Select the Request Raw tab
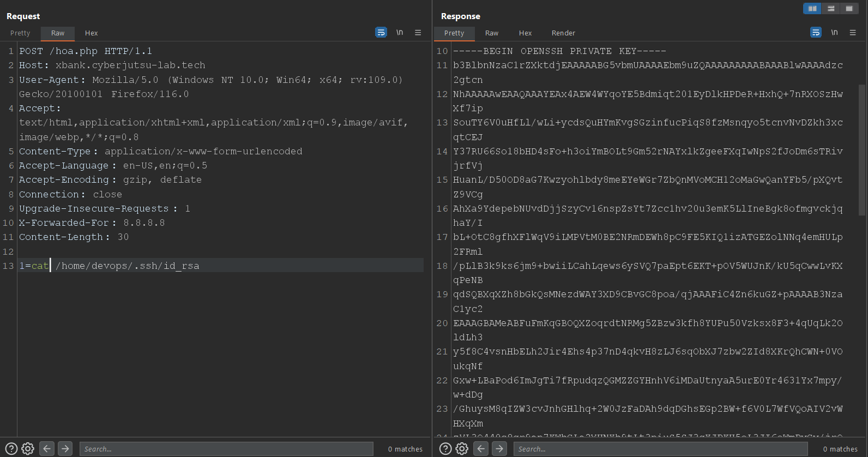Screen dimensions: 868x457 58,33
